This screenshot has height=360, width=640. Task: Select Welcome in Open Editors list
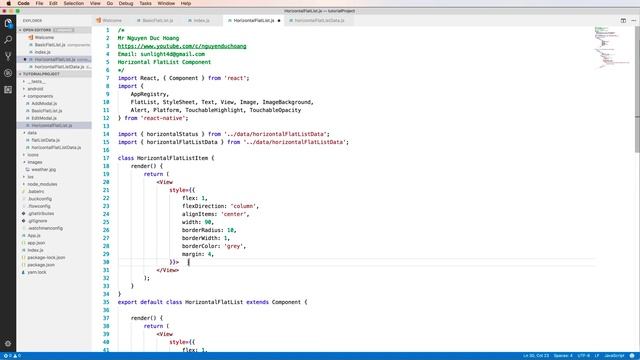(x=44, y=38)
